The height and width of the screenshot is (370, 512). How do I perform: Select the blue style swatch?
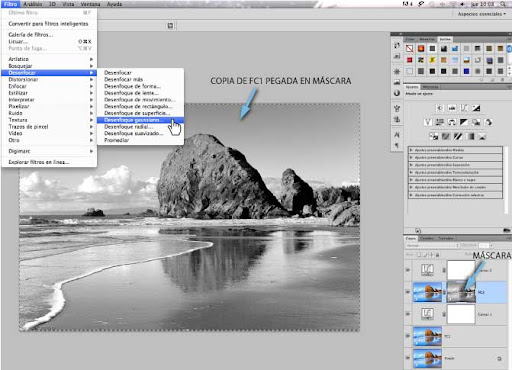click(x=466, y=71)
